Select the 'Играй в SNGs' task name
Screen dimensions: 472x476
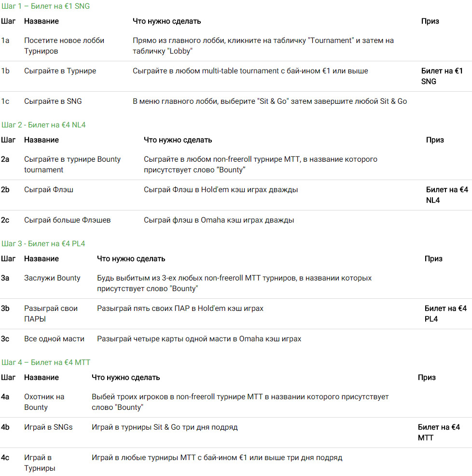(48, 427)
